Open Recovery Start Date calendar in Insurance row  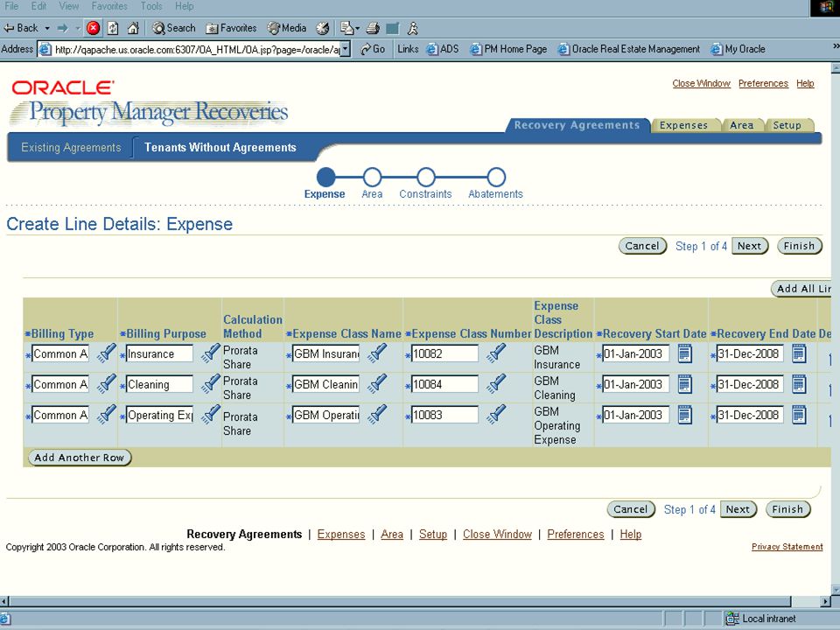coord(684,353)
